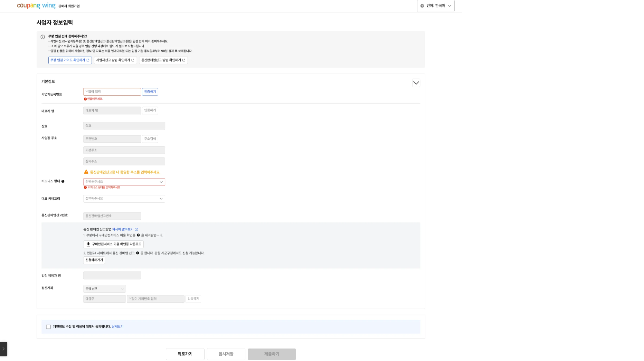Click the Coupang Wing logo
Viewport: 644px width, 361px height.
click(36, 5)
